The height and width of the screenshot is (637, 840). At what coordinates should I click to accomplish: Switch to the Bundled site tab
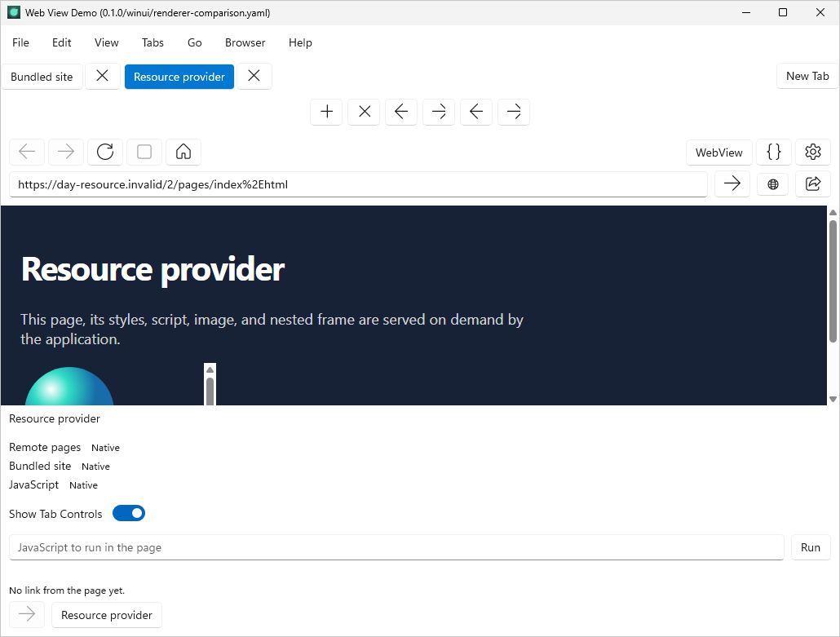pyautogui.click(x=42, y=77)
